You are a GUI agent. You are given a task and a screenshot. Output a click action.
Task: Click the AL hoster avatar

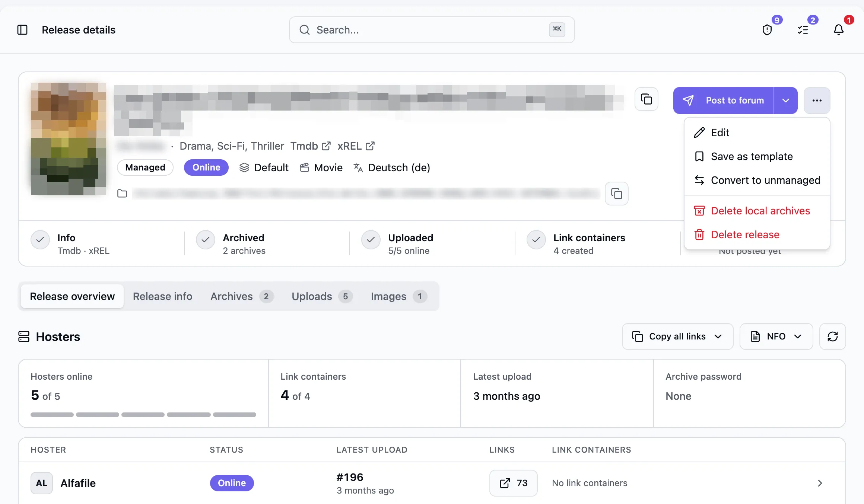tap(42, 483)
